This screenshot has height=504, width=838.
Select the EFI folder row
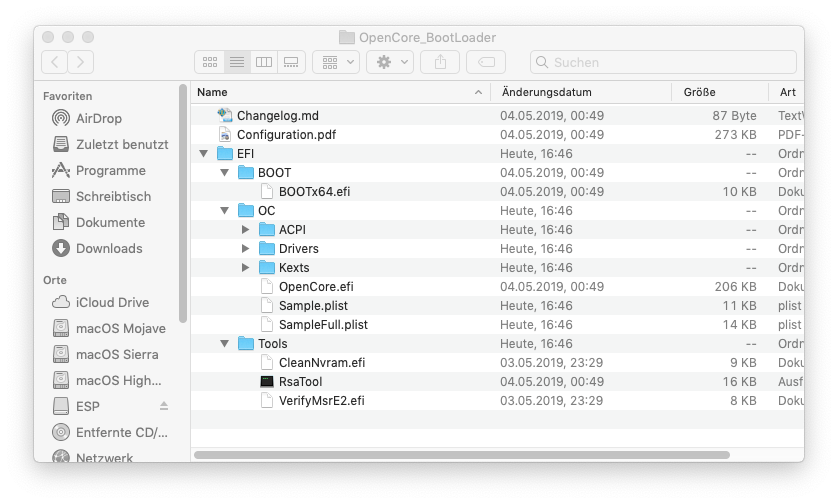coord(498,154)
